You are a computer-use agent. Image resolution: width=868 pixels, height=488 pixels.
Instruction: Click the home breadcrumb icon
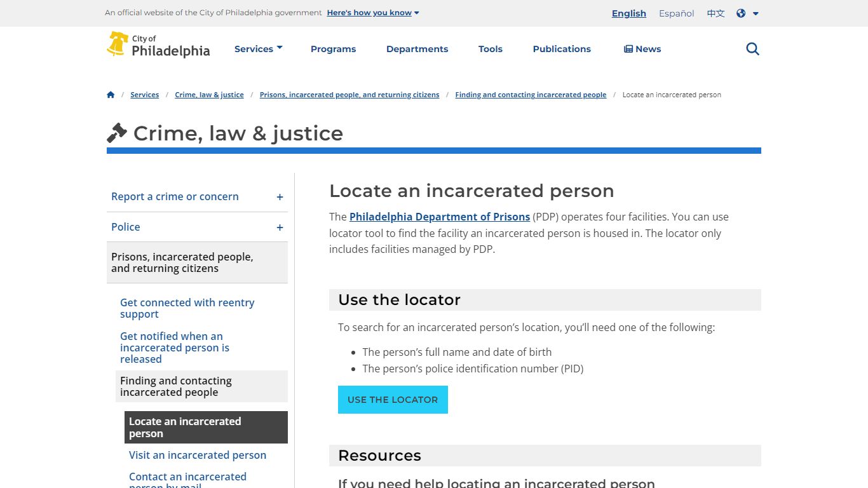pyautogui.click(x=111, y=95)
